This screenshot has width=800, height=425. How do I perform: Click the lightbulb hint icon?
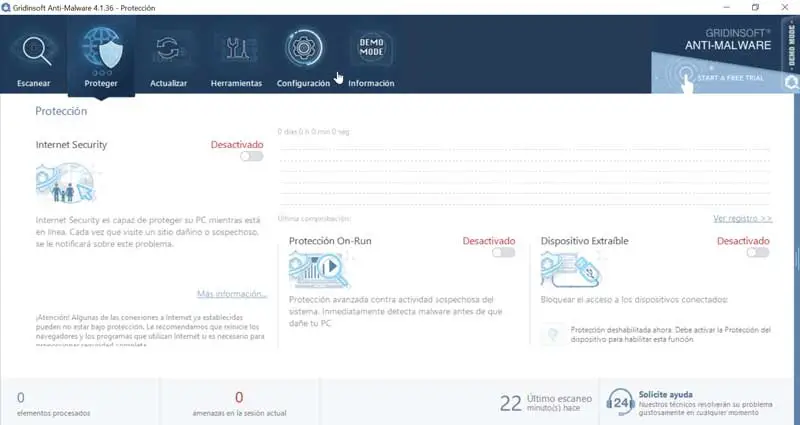pyautogui.click(x=554, y=334)
